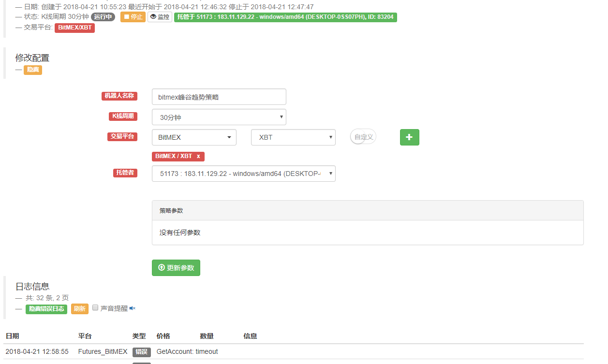Click 共: 32 条, 2 页 log count text
608x364 pixels.
tap(47, 298)
